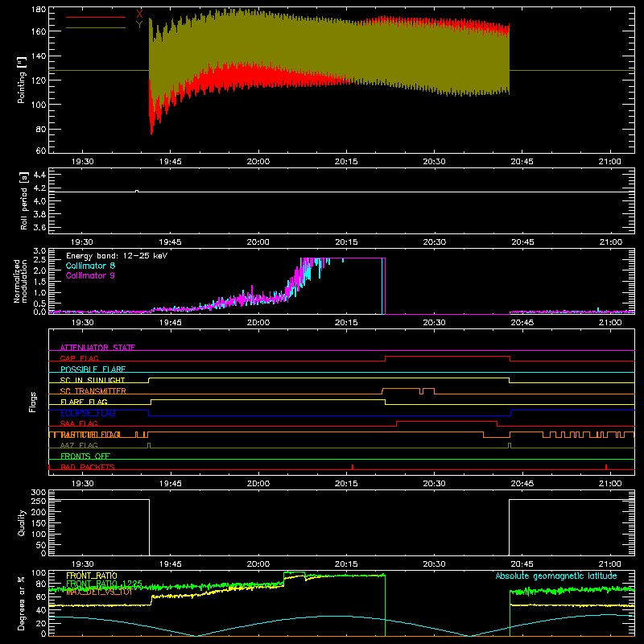The height and width of the screenshot is (644, 644).
Task: Click the BAD_PACKETS flag label
Action: tap(88, 467)
